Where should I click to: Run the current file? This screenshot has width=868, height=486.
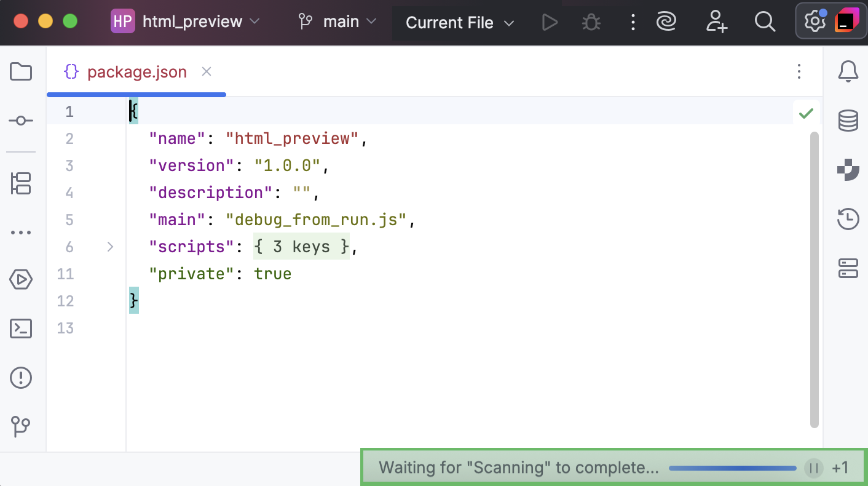[549, 22]
